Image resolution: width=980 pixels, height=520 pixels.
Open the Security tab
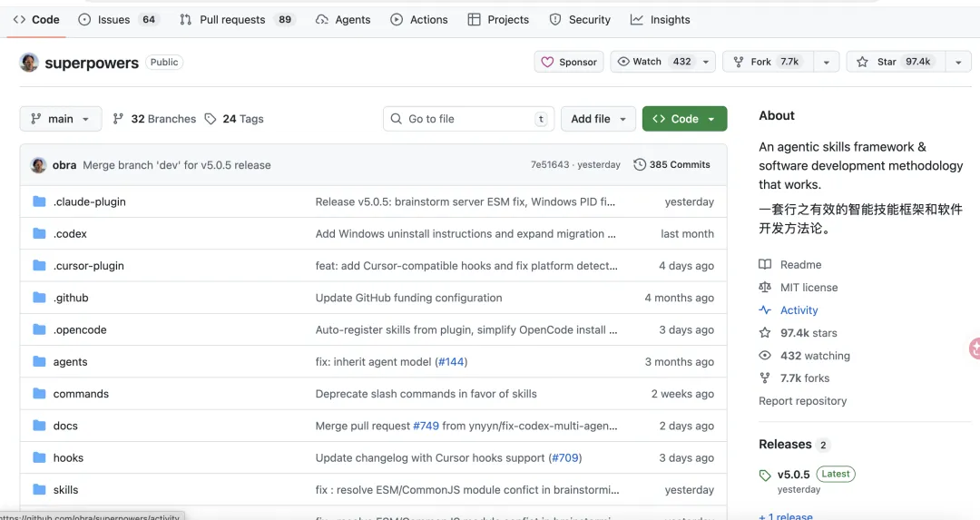(579, 19)
